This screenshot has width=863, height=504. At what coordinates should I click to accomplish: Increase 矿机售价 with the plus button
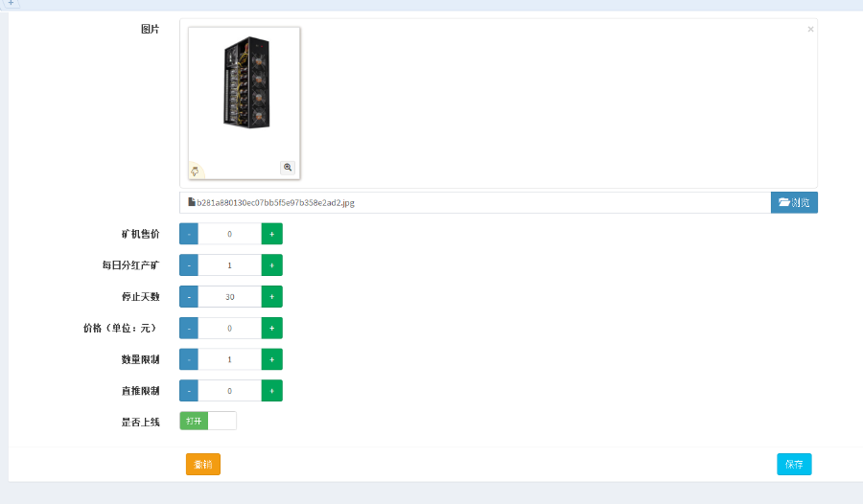[x=271, y=234]
